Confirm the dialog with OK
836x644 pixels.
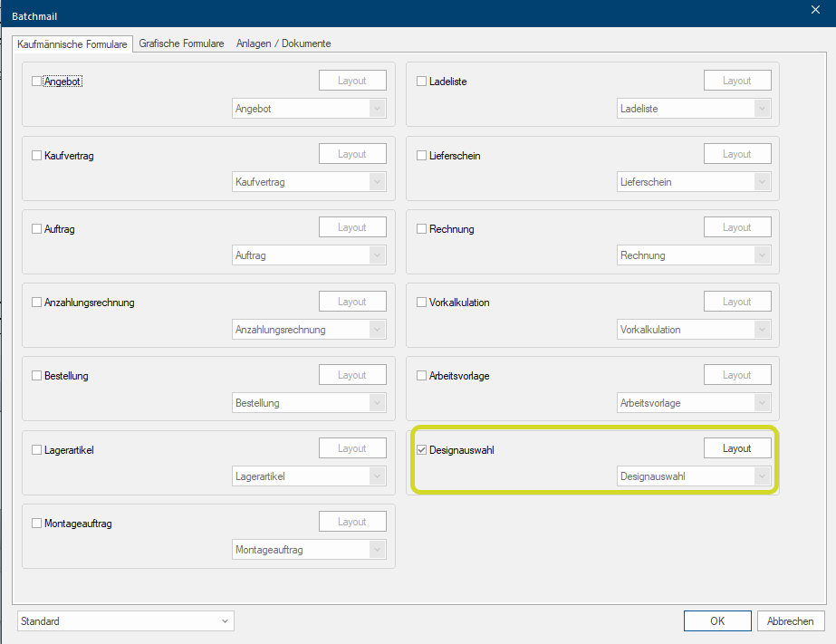[717, 621]
